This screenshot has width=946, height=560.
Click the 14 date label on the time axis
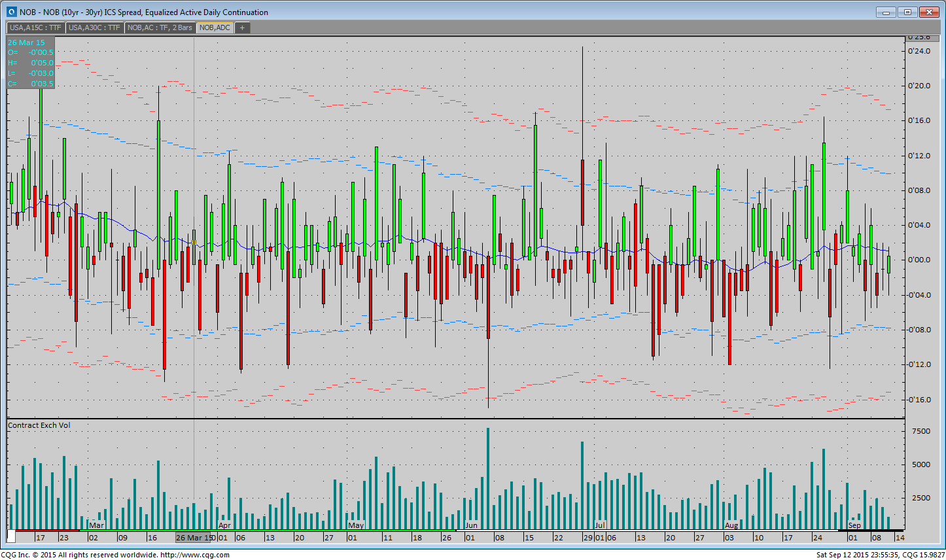click(x=900, y=538)
